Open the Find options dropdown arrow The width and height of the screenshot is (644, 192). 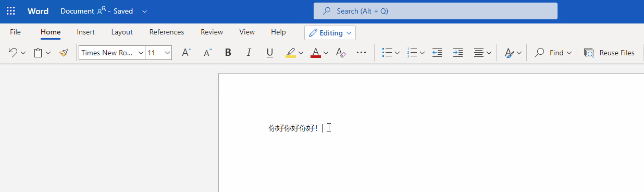569,53
